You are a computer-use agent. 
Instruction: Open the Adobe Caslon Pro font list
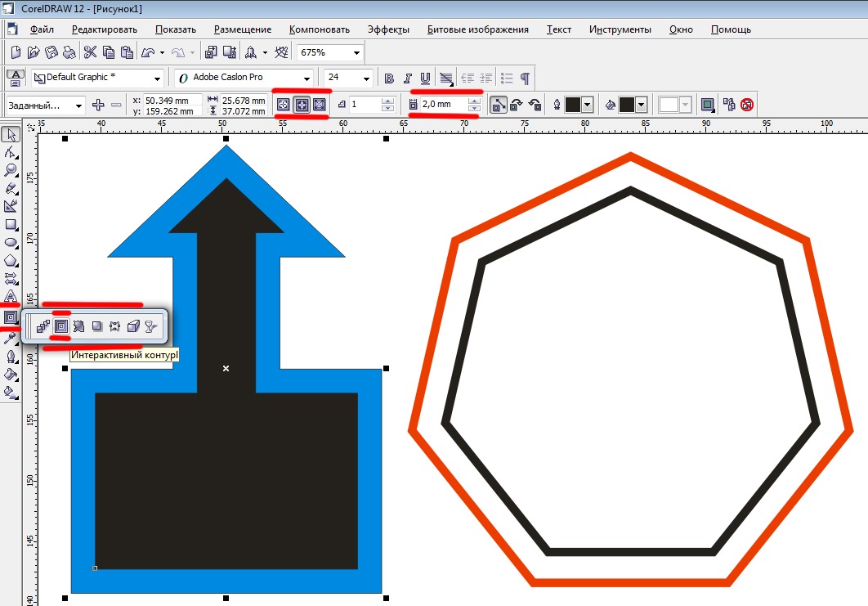[306, 79]
